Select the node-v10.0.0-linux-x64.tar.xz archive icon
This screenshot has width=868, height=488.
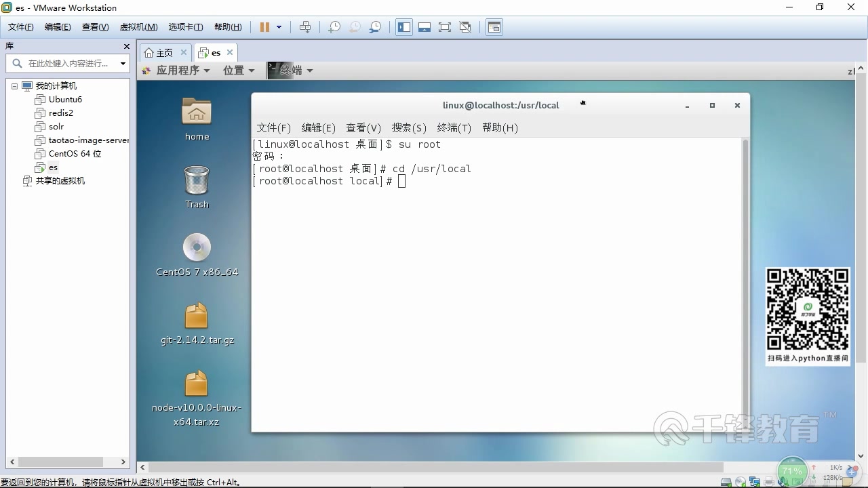[x=197, y=399]
